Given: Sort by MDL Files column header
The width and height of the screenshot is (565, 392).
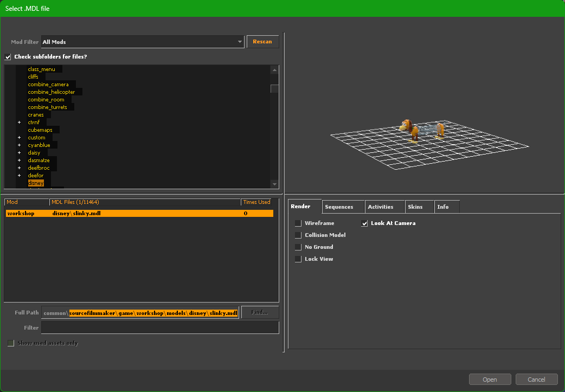Looking at the screenshot, I should point(145,202).
